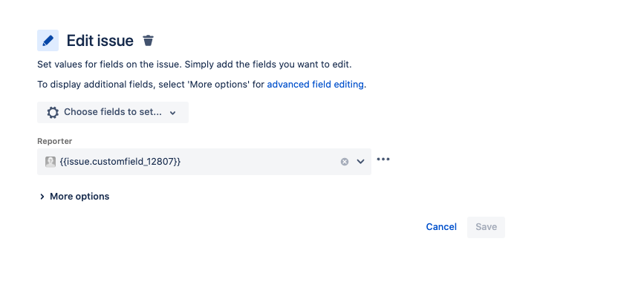Click the Reporter field label
Viewport: 644px width, 299px height.
[x=55, y=141]
